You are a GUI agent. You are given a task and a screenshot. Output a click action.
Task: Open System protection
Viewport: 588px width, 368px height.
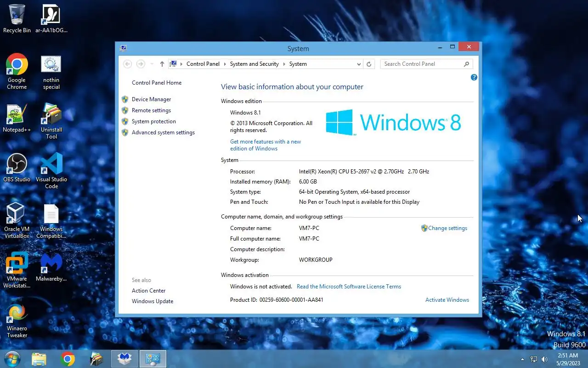click(x=154, y=121)
